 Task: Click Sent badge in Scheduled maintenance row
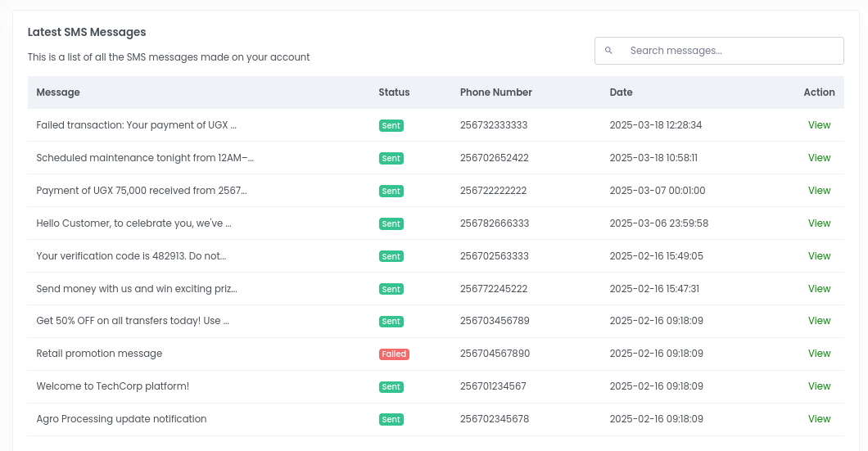coord(391,158)
